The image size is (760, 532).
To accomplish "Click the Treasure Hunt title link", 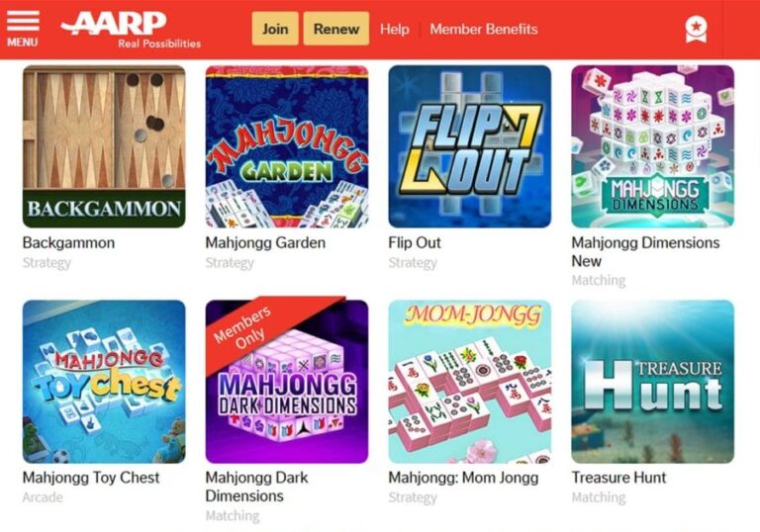I will pyautogui.click(x=618, y=478).
